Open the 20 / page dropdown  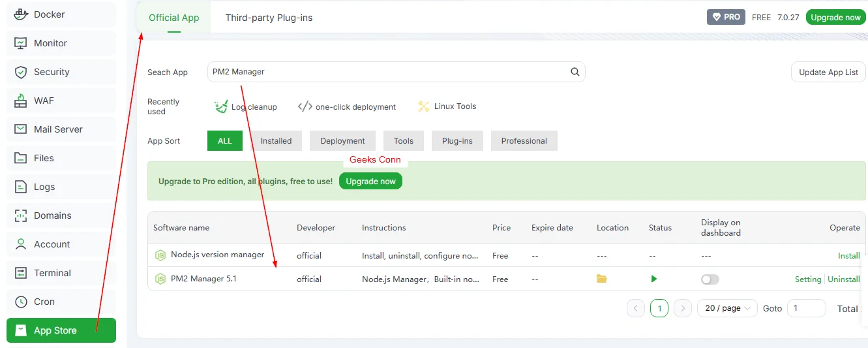click(727, 308)
